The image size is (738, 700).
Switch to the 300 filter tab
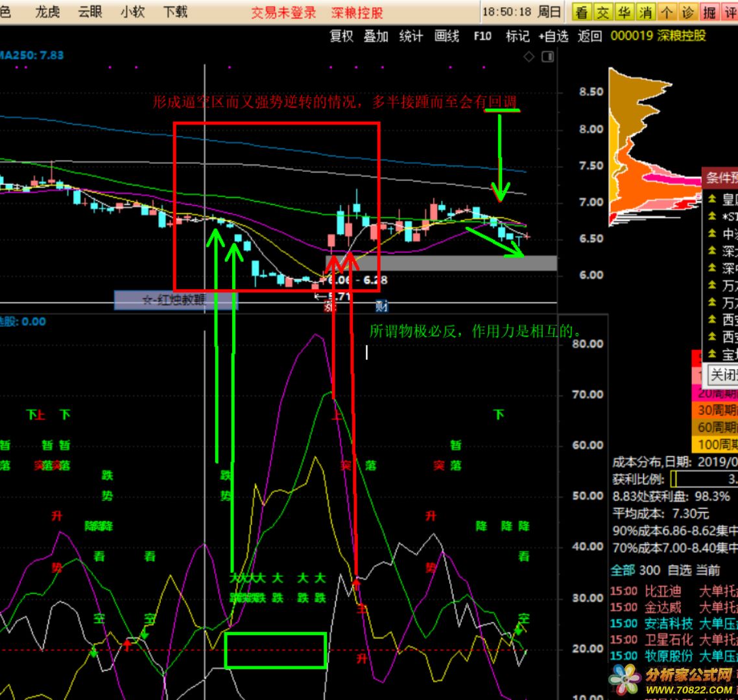(x=650, y=570)
